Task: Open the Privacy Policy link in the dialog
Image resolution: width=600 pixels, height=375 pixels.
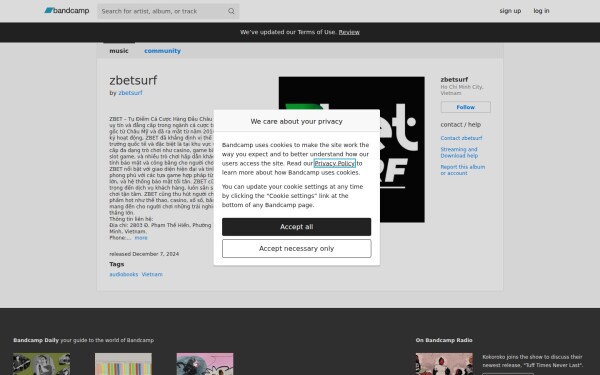Action: [334, 163]
